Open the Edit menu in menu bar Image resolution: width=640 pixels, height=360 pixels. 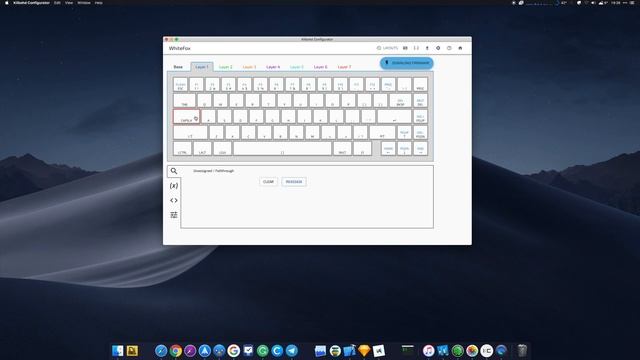coord(57,3)
